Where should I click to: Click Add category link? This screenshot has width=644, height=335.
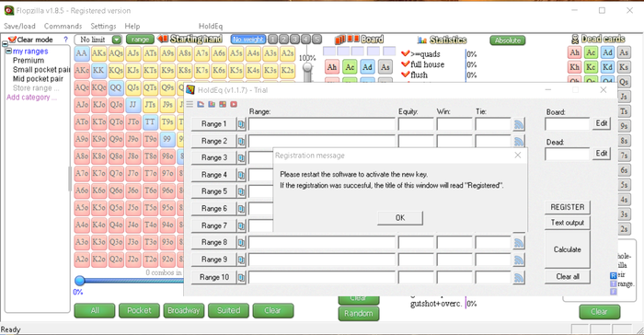coord(31,98)
